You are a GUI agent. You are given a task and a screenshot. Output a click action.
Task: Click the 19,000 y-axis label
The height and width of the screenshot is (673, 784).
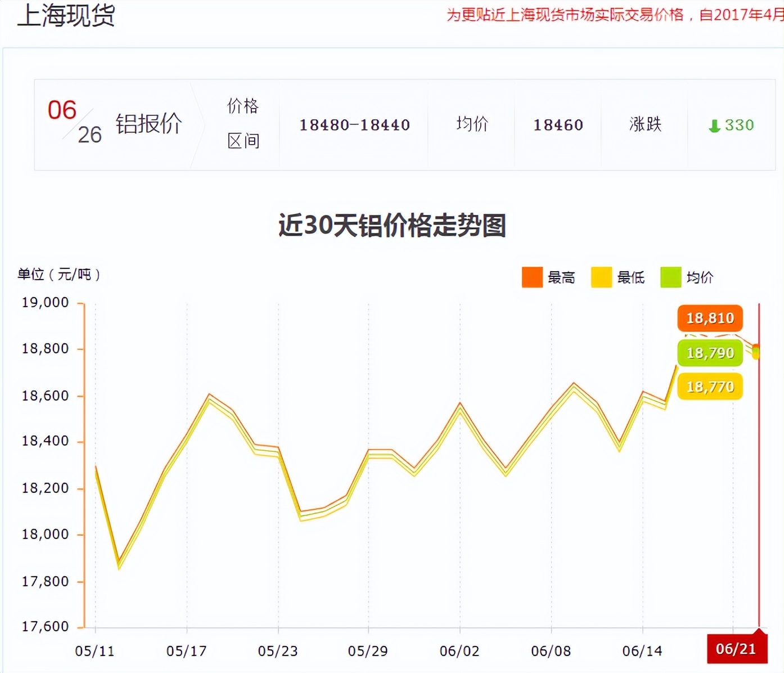[x=45, y=303]
